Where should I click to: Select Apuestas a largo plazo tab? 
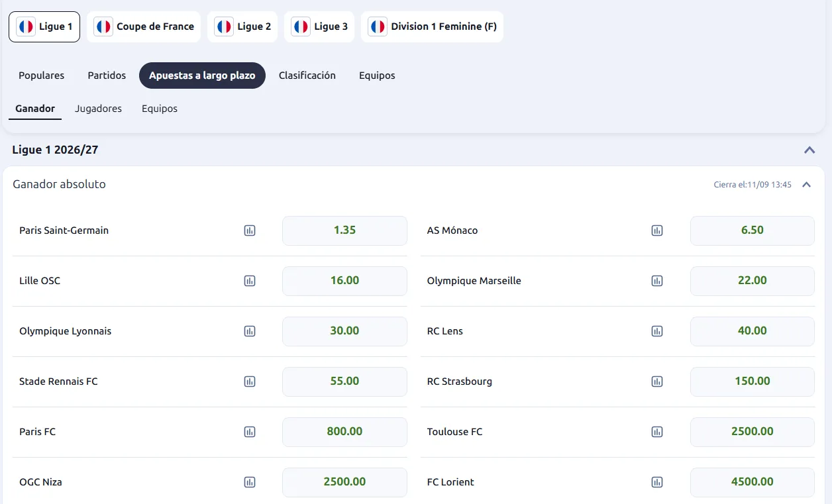point(202,76)
